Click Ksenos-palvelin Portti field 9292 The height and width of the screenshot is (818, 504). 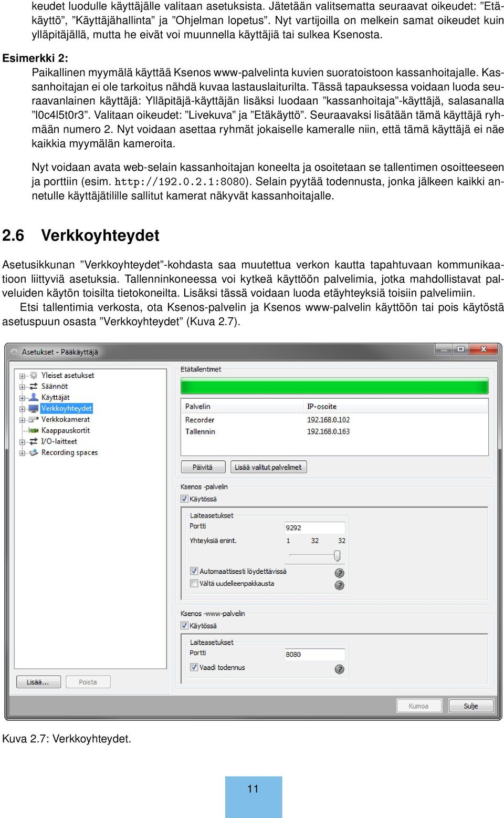(x=314, y=527)
